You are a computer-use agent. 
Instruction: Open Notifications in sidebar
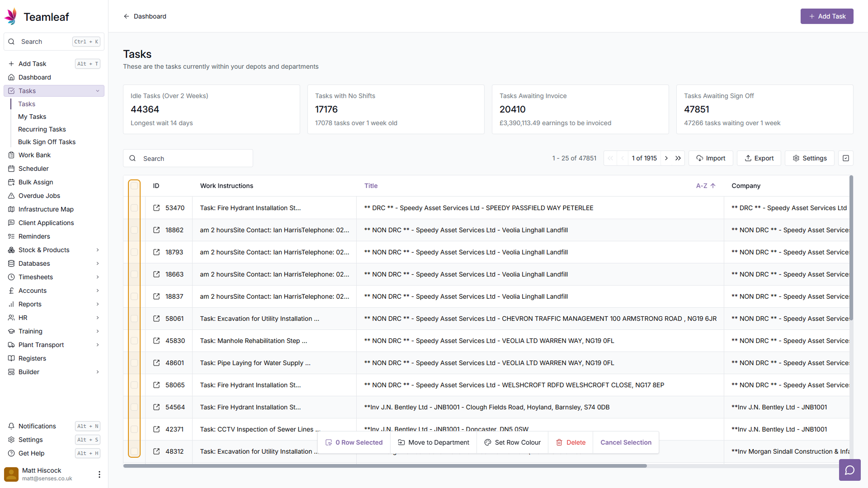coord(54,426)
